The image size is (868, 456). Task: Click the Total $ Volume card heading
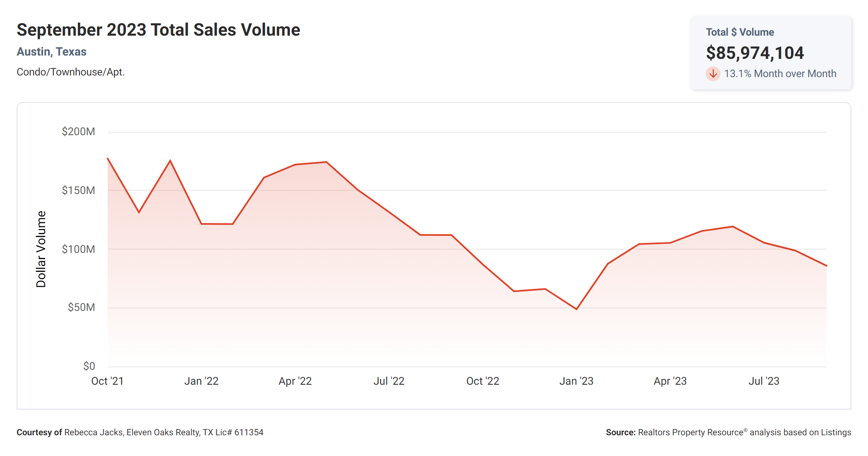pyautogui.click(x=740, y=32)
